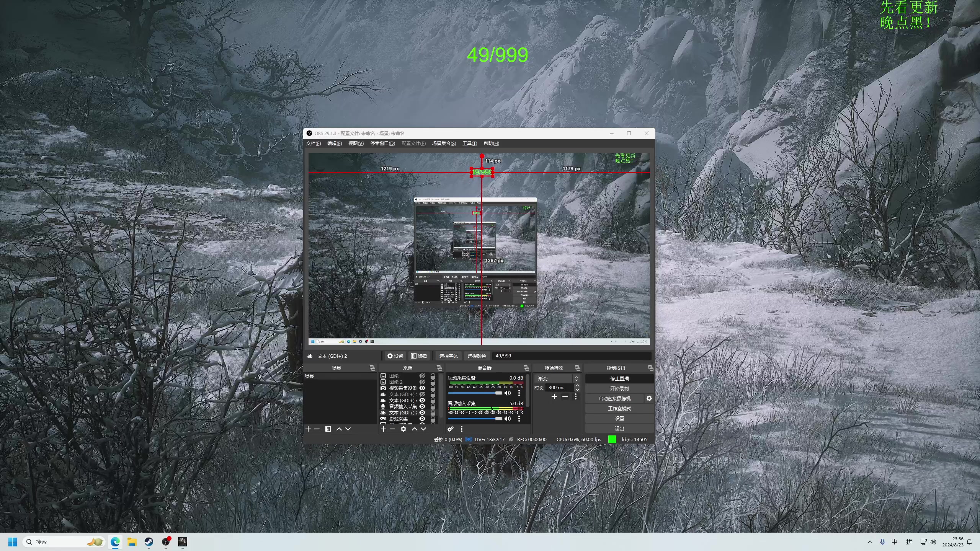Open 帮助(H) menu
Image resolution: width=980 pixels, height=551 pixels.
pos(491,143)
